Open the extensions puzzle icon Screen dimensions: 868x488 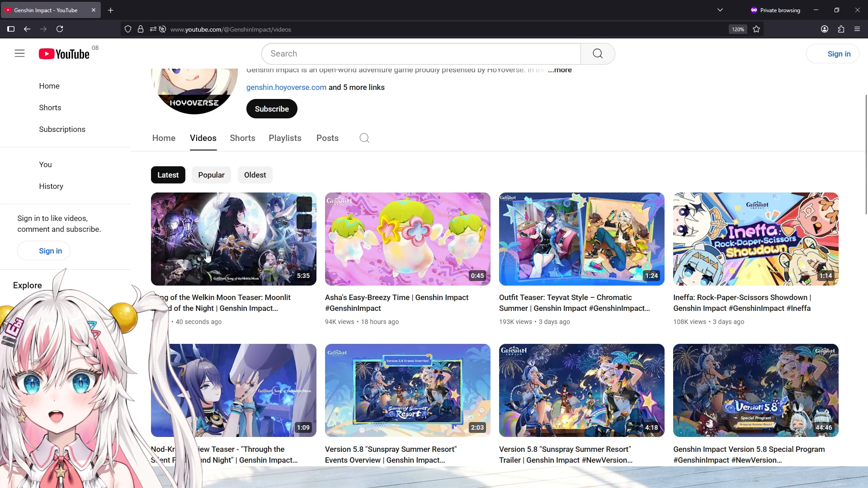841,29
